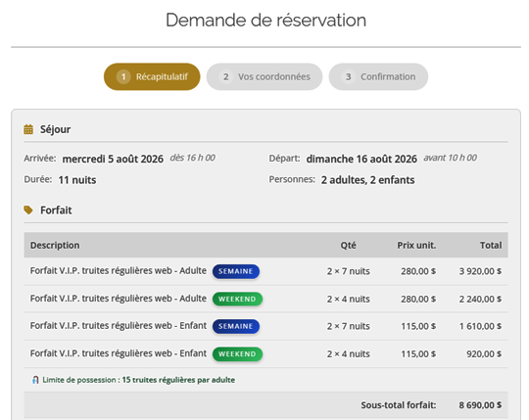This screenshot has width=529, height=420.
Task: Click Enfant forfait description in semaine row
Action: point(119,326)
